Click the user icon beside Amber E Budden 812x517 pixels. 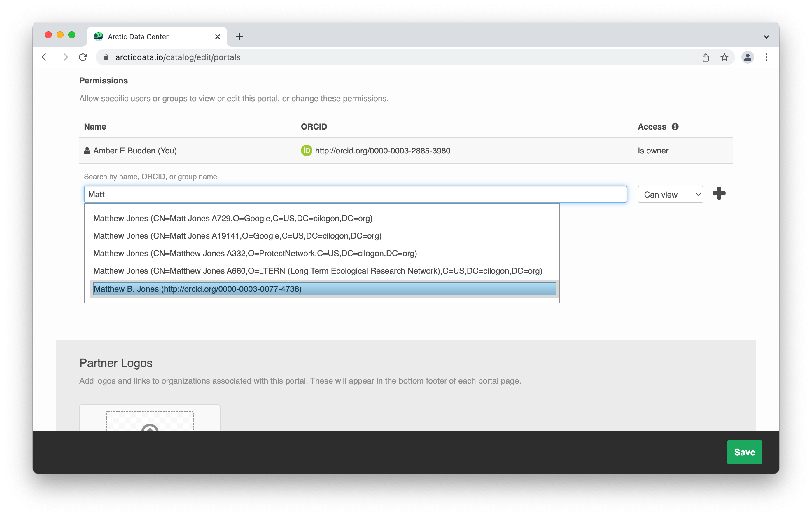(87, 151)
